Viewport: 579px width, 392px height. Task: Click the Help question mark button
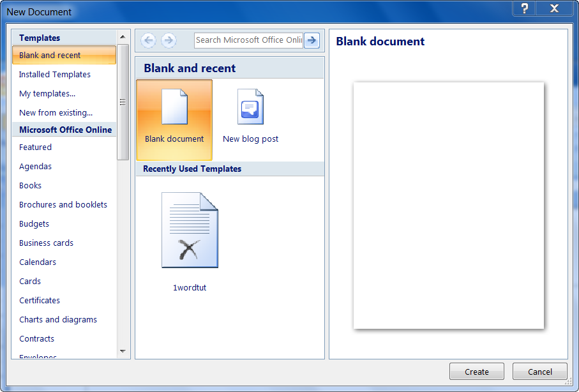pos(524,8)
